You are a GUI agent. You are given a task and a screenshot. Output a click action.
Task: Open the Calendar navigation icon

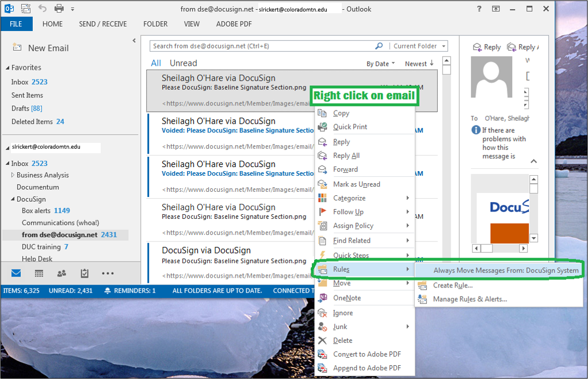(x=39, y=274)
